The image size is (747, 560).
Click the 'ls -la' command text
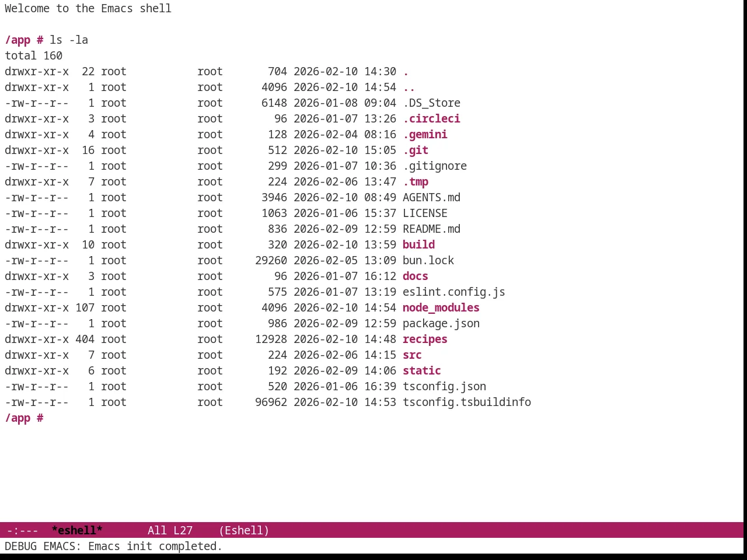click(x=69, y=40)
